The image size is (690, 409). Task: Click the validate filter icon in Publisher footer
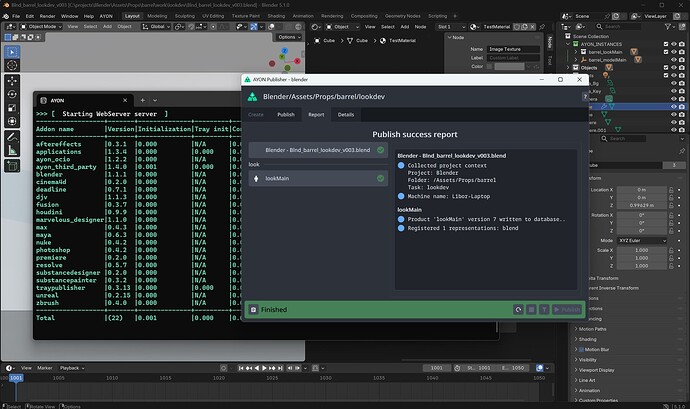tap(544, 310)
